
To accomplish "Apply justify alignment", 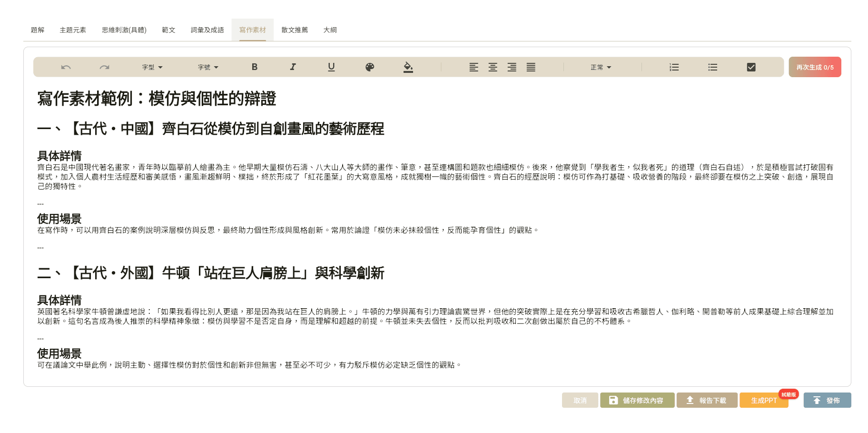I will 531,67.
